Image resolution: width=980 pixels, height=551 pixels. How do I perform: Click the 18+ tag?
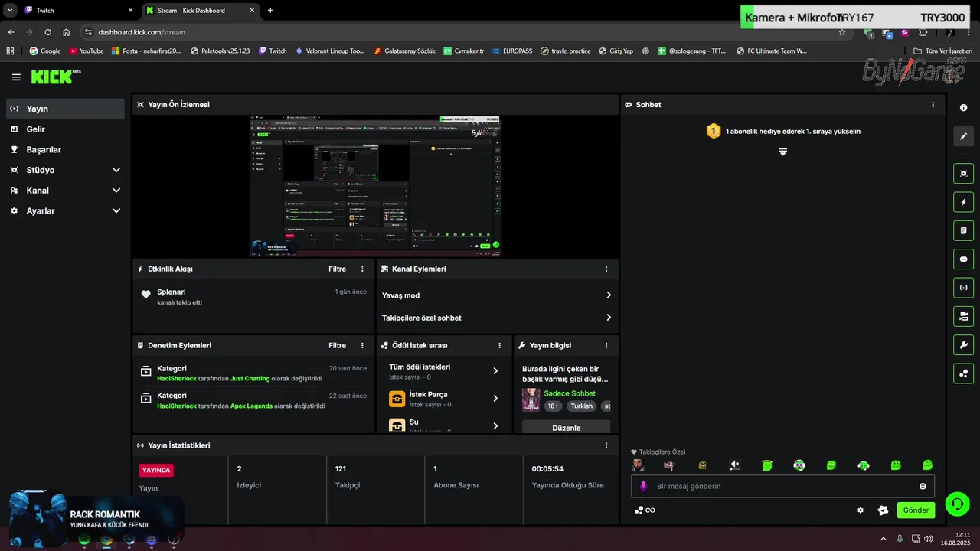coord(554,406)
